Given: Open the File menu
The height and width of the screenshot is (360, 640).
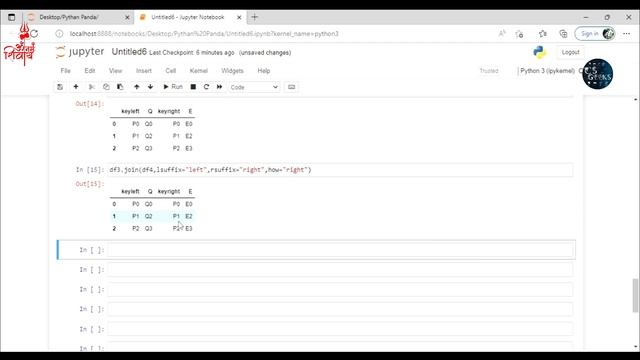Looking at the screenshot, I should (65, 71).
